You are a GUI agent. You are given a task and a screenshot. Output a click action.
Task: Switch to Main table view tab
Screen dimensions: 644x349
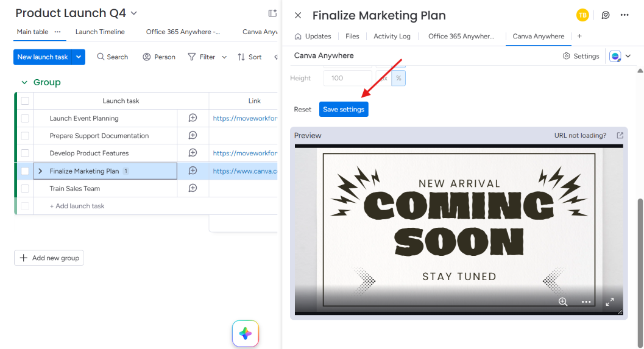[x=32, y=32]
